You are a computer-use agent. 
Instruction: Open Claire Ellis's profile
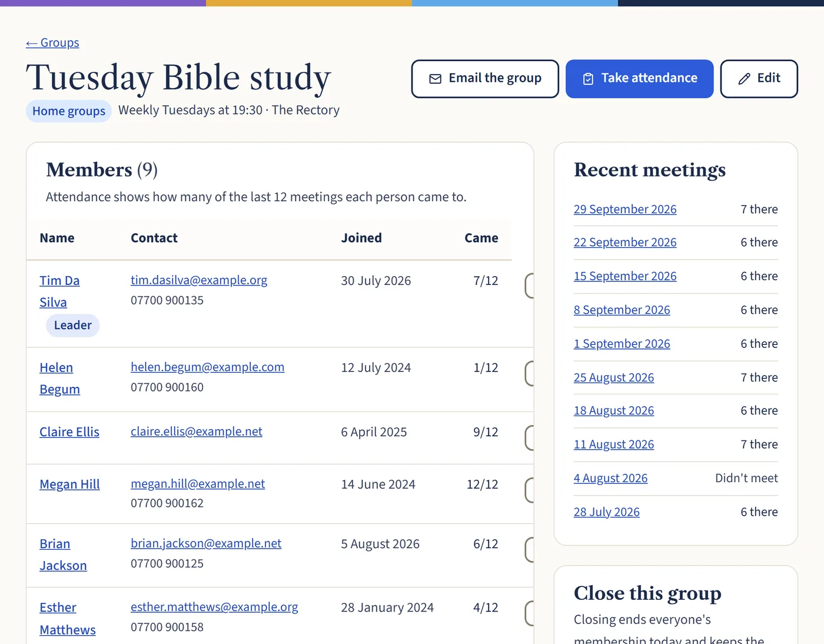[x=69, y=432]
